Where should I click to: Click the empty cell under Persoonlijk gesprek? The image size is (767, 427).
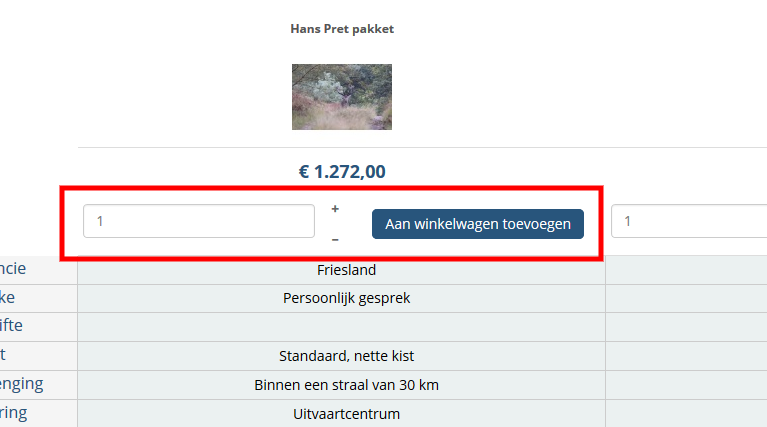(342, 327)
